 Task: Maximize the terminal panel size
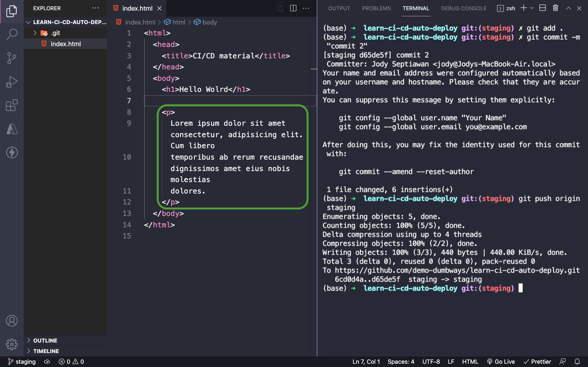(568, 8)
